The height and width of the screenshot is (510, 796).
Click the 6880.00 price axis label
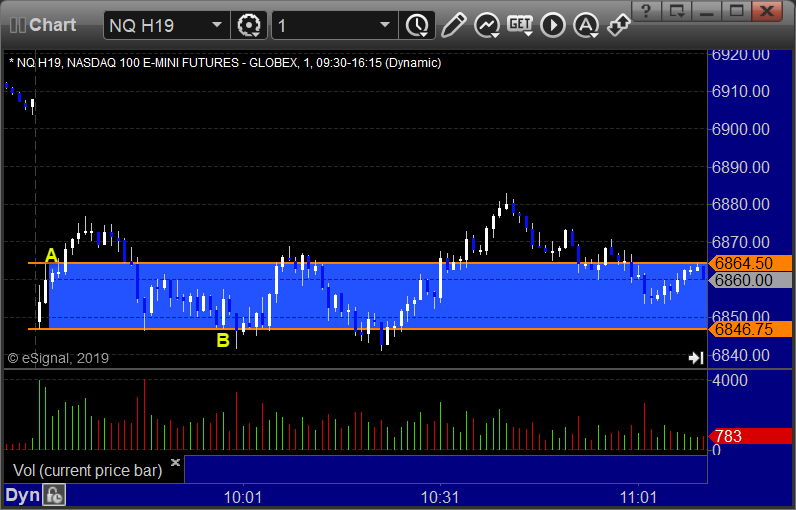pos(741,205)
